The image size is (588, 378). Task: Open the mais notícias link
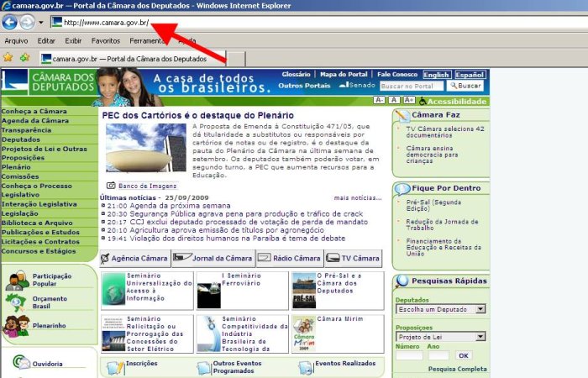(x=358, y=197)
